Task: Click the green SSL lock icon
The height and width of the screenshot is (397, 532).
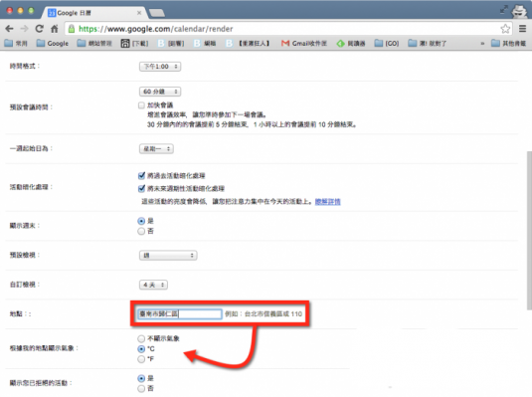Action: click(72, 29)
